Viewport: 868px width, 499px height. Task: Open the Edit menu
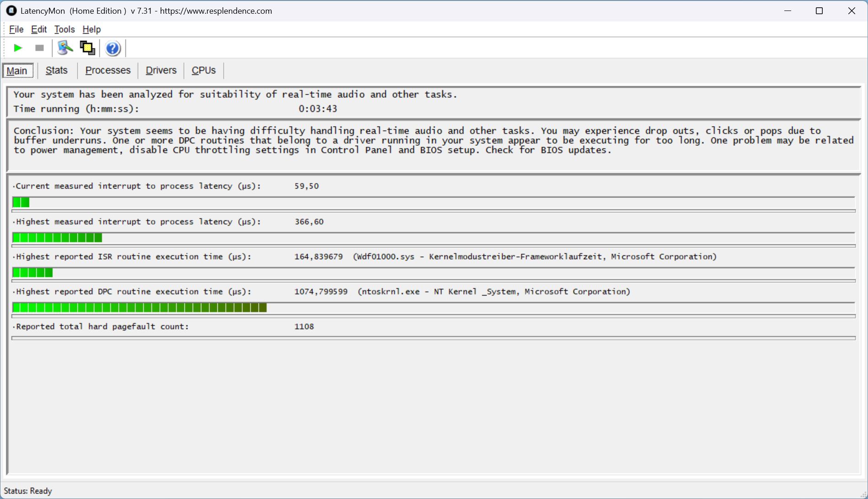tap(39, 29)
